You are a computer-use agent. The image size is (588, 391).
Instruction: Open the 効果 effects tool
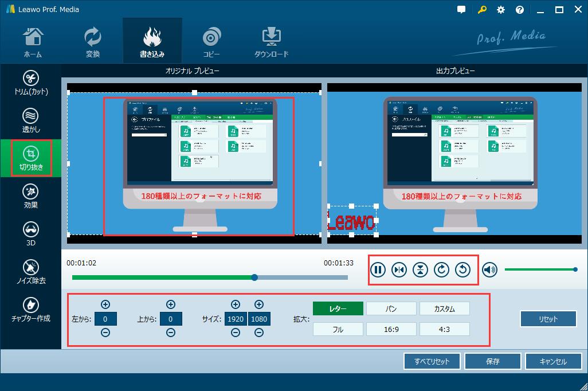pos(31,196)
